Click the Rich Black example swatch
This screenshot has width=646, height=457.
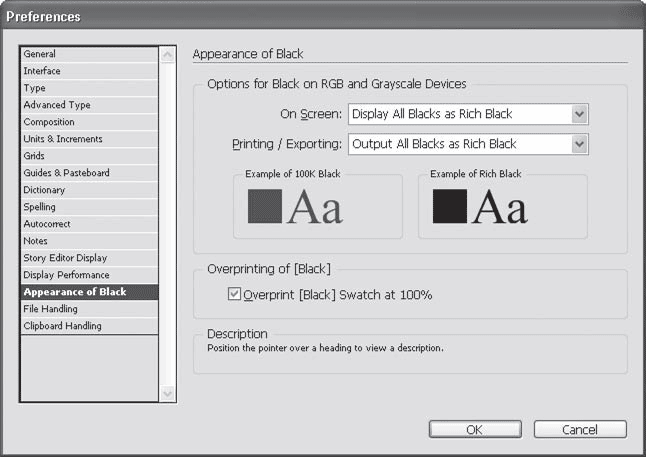tap(450, 206)
